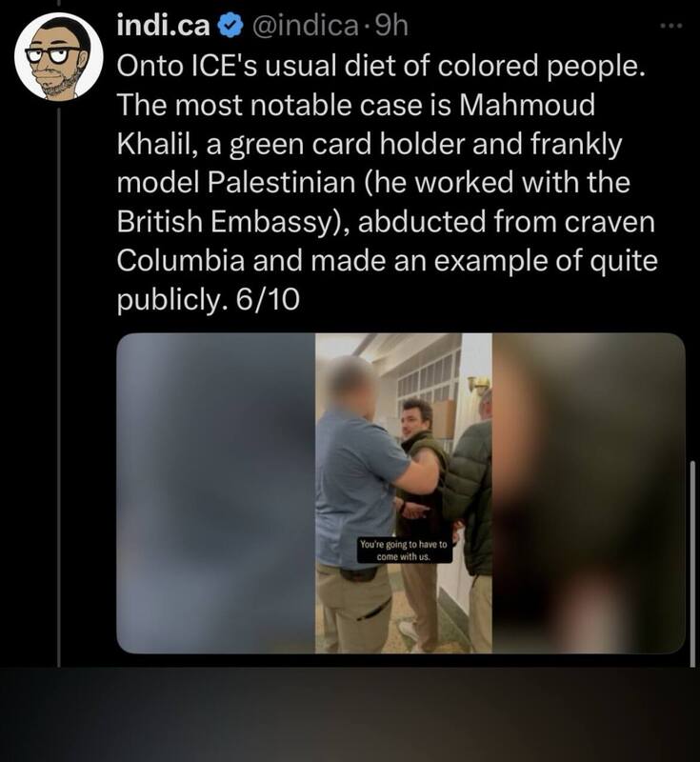Viewport: 700px width, 762px height.
Task: Click the blurred face of blue-shirt man
Action: pyautogui.click(x=351, y=383)
